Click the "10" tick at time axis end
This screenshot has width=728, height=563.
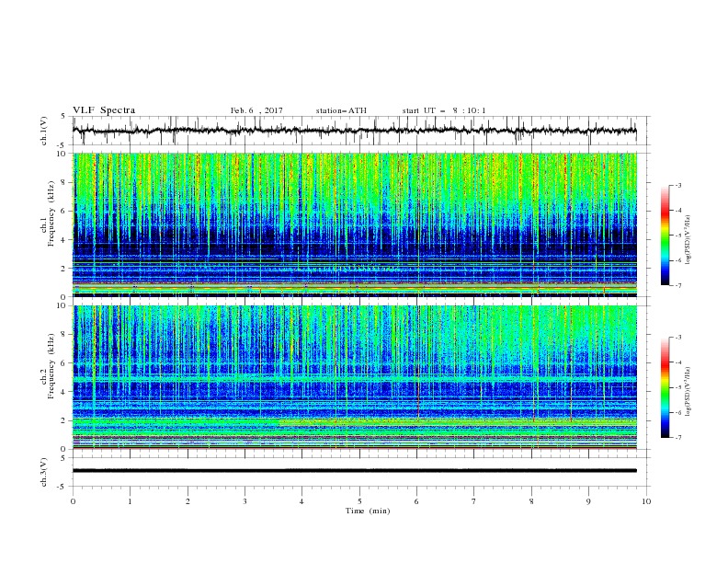pyautogui.click(x=646, y=501)
